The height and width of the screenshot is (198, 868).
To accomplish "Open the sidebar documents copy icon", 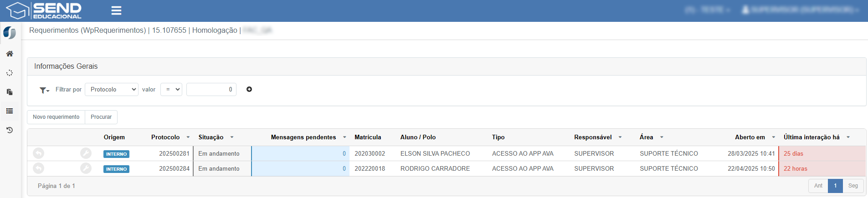I will [x=10, y=92].
